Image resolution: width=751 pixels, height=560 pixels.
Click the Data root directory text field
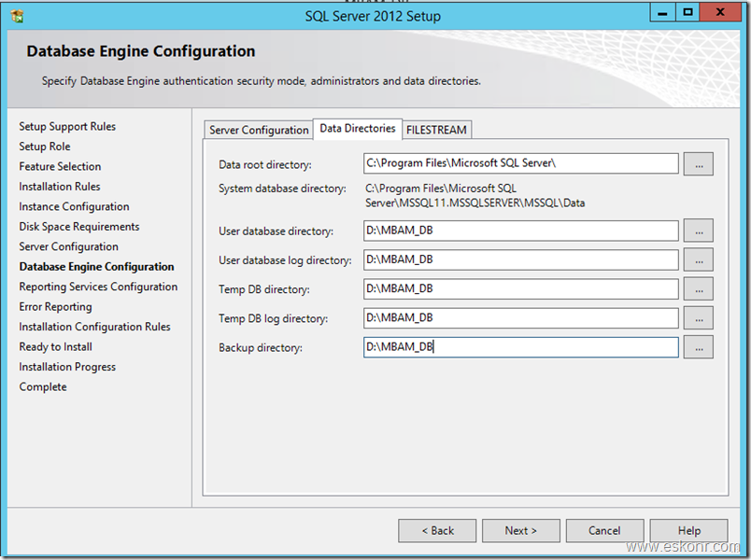pyautogui.click(x=514, y=163)
